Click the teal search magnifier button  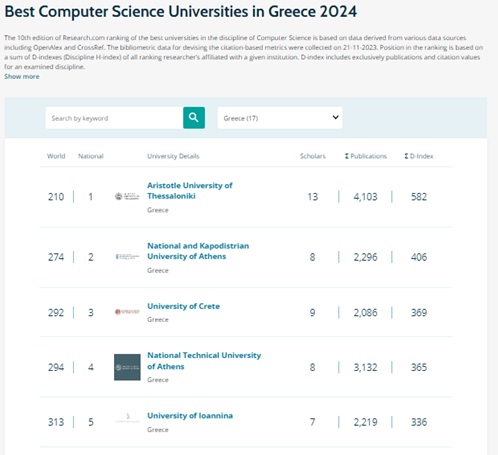[x=194, y=118]
